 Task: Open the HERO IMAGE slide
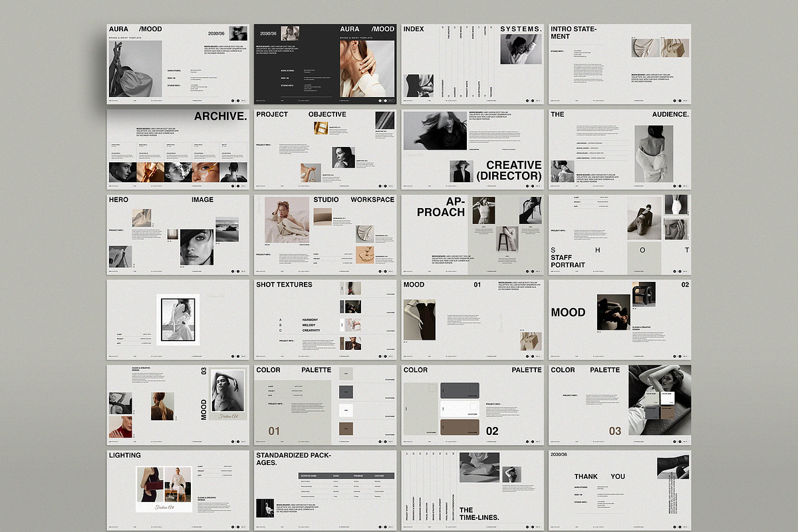[x=178, y=234]
